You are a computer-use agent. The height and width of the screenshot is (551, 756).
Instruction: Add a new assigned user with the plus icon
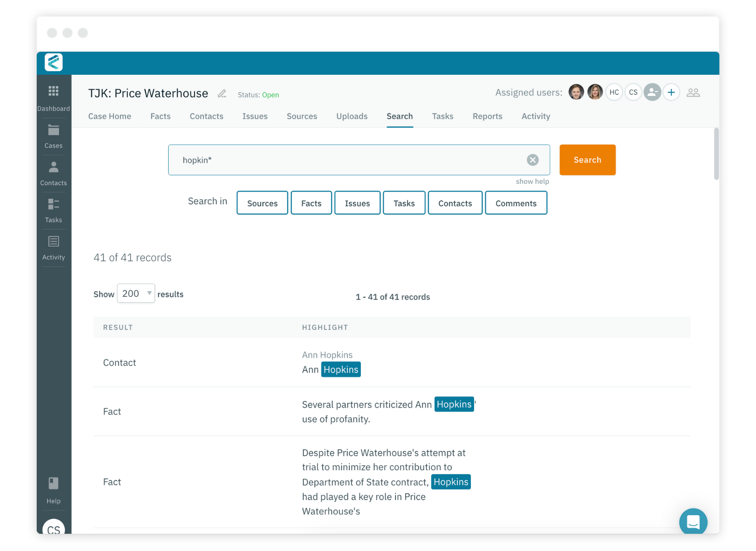pyautogui.click(x=671, y=92)
